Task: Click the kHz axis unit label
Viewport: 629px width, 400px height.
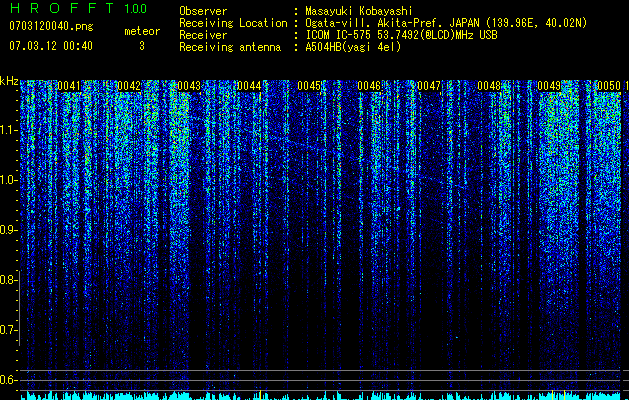Action: click(9, 81)
